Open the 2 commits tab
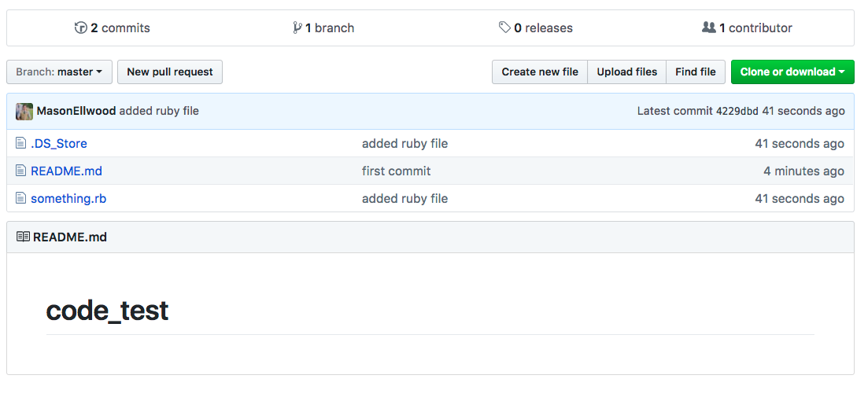Viewport: 868px width, 401px height. 113,28
